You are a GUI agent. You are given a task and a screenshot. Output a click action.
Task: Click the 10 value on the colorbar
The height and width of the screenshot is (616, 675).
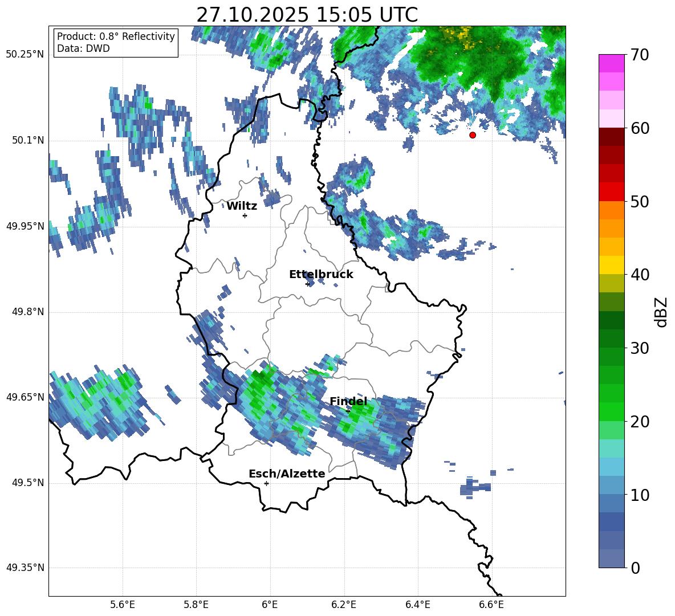coord(640,495)
